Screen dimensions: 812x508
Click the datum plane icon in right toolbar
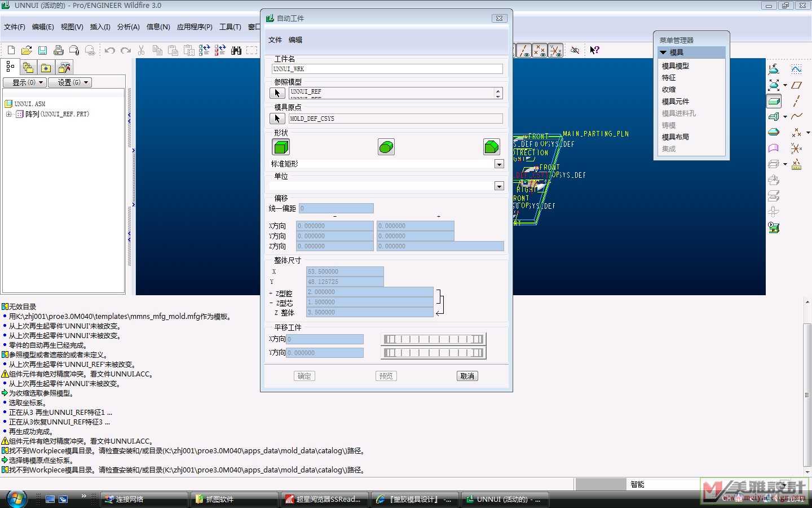796,85
